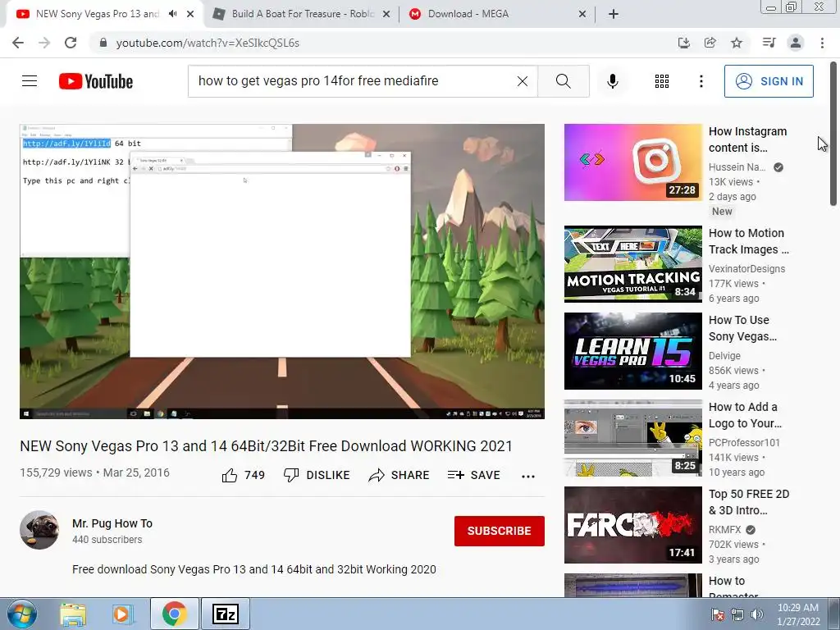Viewport: 840px width, 630px height.
Task: Go forward with browser forward arrow
Action: coord(44,43)
